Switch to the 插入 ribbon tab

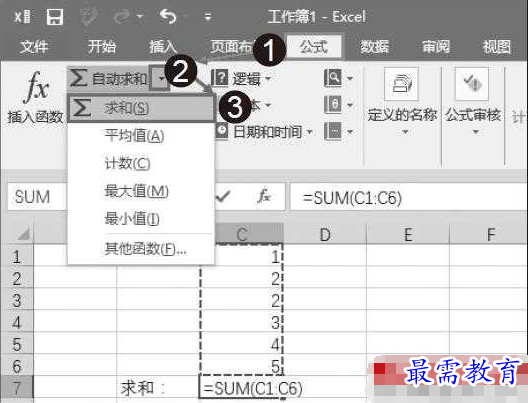click(x=163, y=46)
